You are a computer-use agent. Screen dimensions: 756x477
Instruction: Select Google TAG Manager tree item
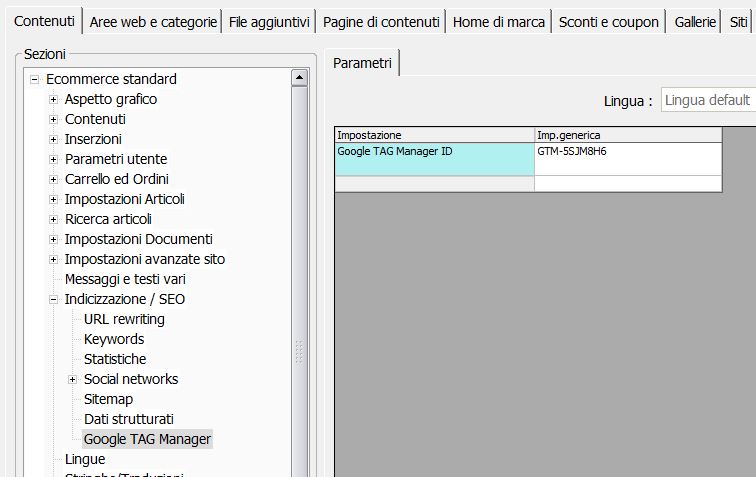pyautogui.click(x=147, y=439)
